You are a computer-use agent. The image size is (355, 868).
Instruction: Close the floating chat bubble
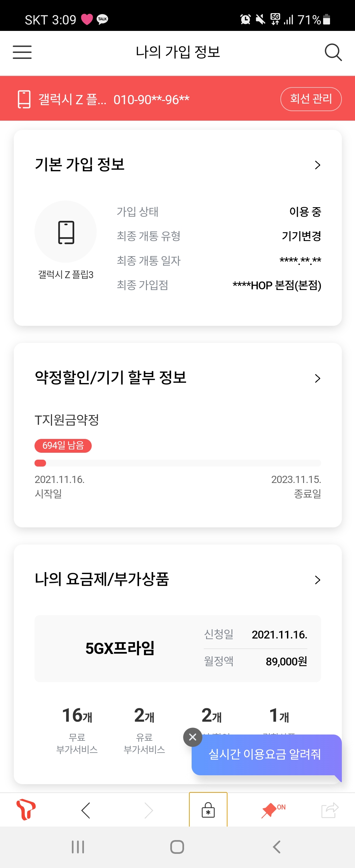[193, 737]
